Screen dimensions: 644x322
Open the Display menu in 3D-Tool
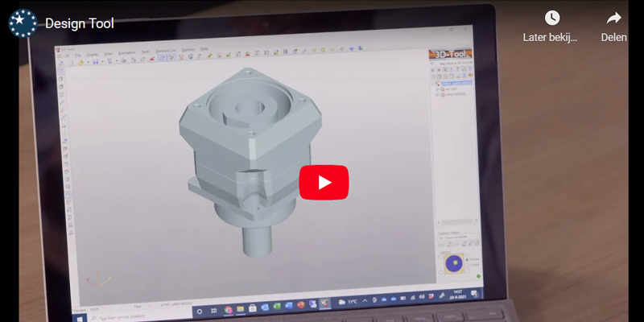(93, 53)
